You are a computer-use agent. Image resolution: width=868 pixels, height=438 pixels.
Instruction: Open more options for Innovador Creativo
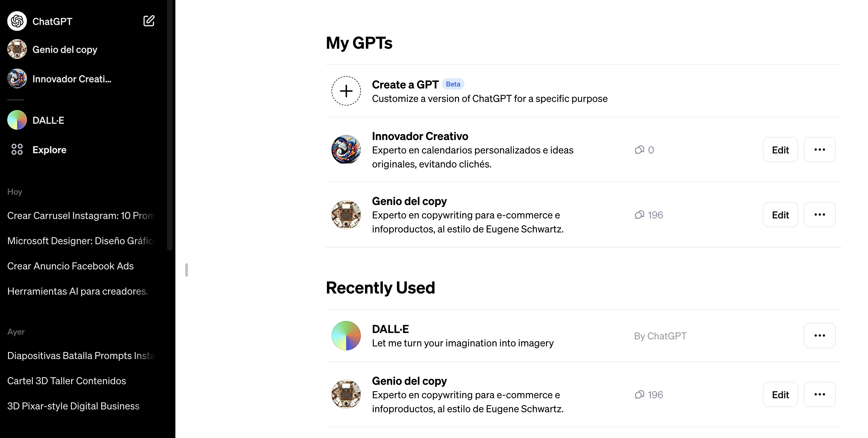(820, 150)
